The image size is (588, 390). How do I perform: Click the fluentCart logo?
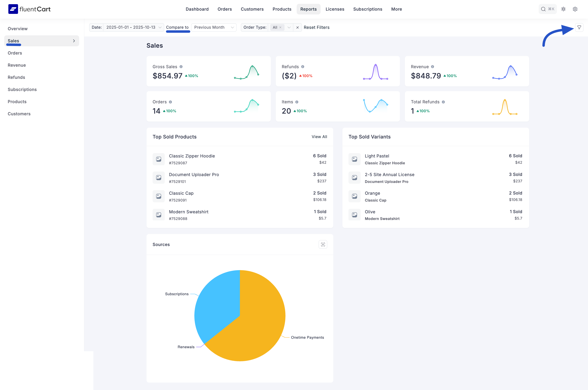point(29,9)
